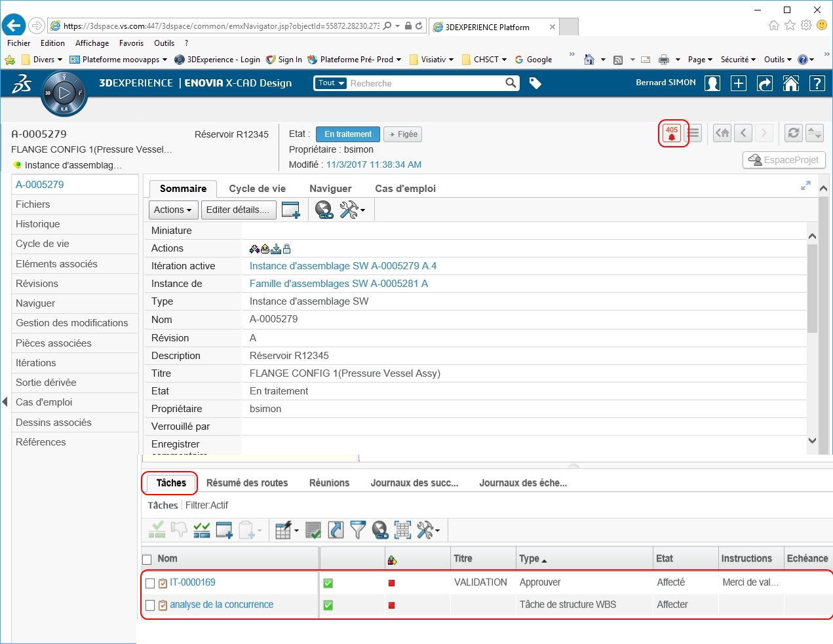
Task: Switch to the Réunions tab
Action: coord(329,483)
